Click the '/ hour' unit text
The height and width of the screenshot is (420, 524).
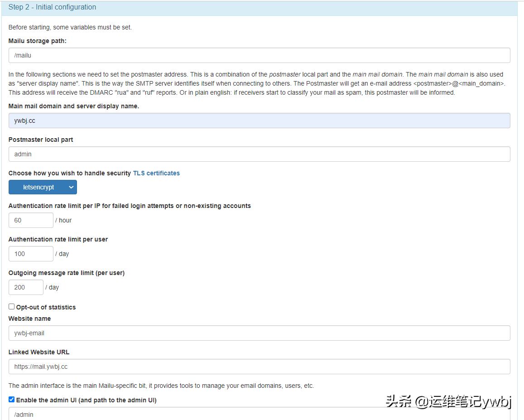coord(63,220)
